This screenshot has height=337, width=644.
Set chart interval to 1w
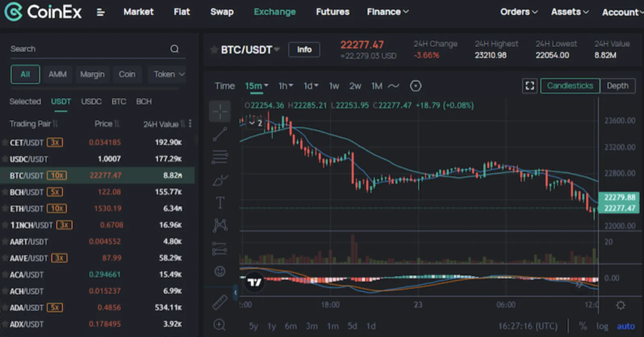pyautogui.click(x=334, y=86)
